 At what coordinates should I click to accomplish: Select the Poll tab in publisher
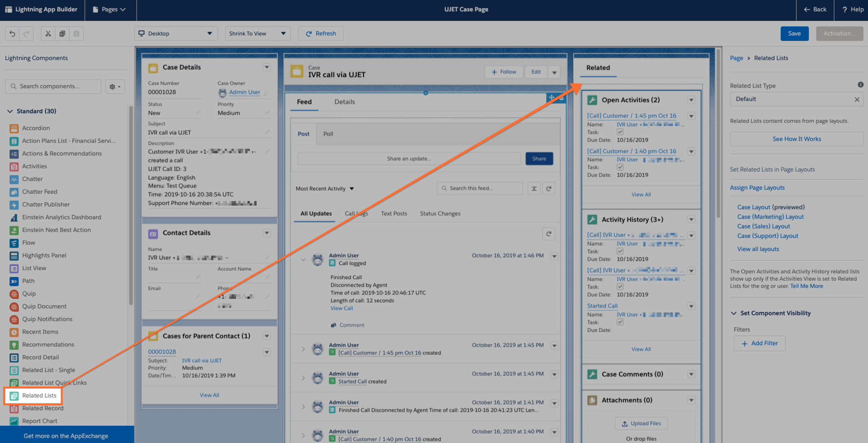pos(328,134)
